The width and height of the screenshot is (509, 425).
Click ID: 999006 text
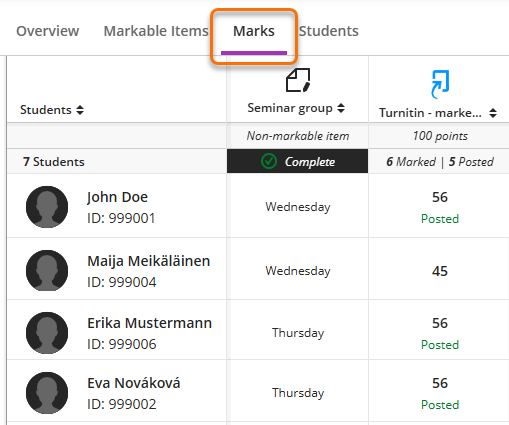[121, 344]
